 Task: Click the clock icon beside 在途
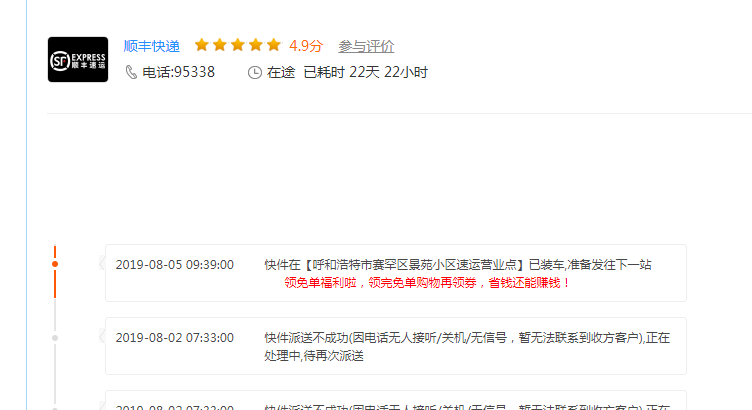pyautogui.click(x=255, y=72)
